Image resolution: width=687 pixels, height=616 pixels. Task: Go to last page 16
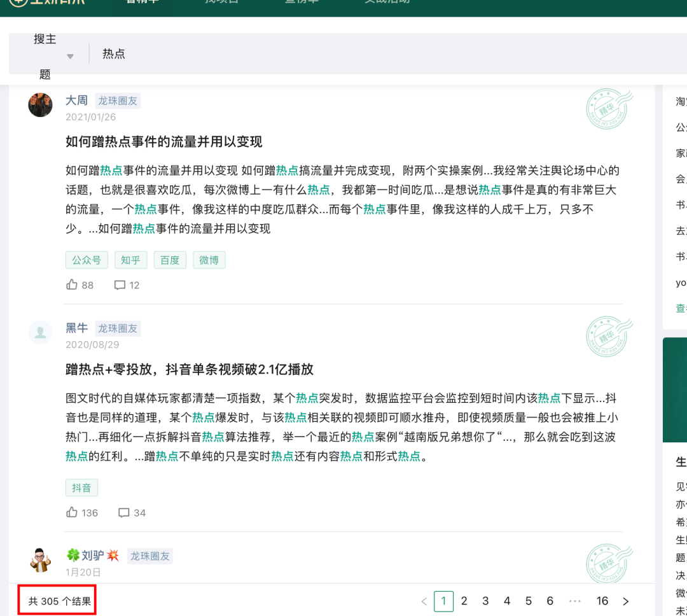[x=602, y=601]
